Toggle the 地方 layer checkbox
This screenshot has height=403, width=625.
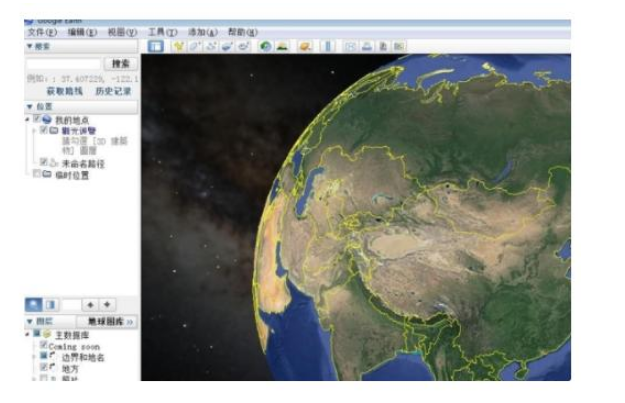[x=44, y=366]
